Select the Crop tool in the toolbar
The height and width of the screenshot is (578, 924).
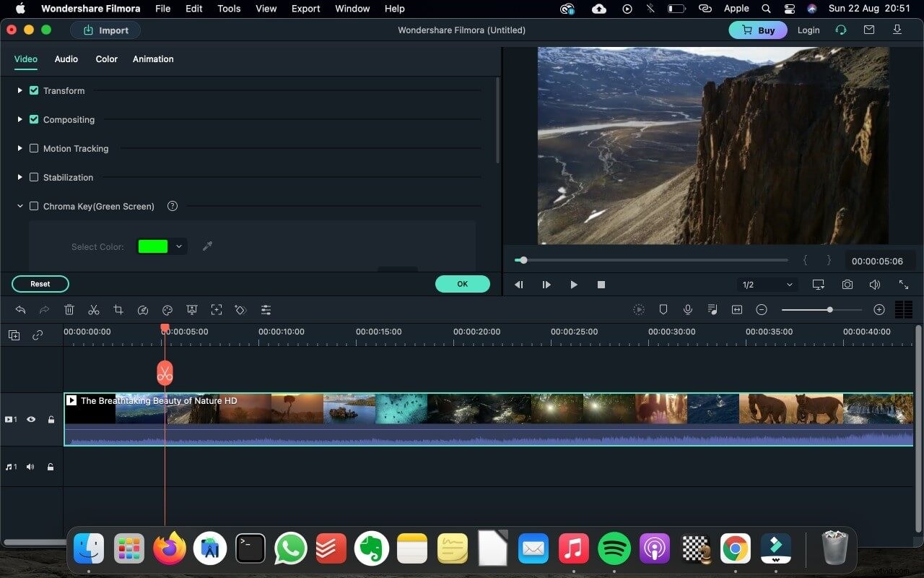click(x=118, y=309)
